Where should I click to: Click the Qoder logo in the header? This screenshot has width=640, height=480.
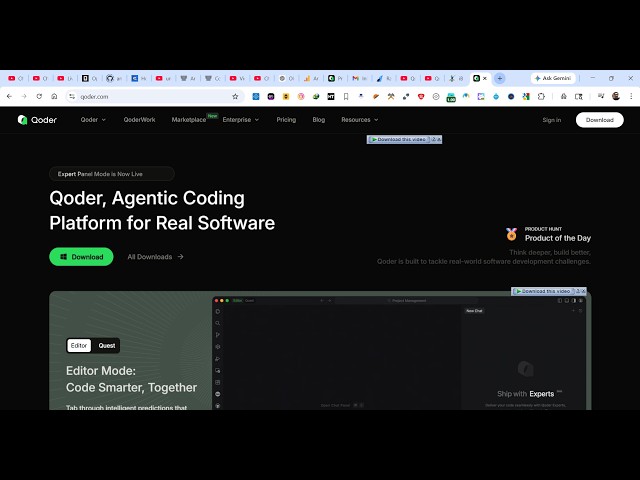(37, 120)
